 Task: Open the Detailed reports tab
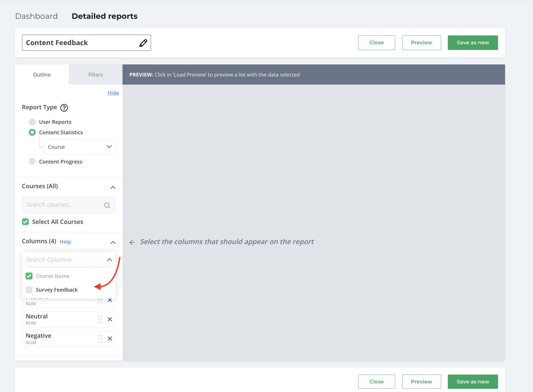pyautogui.click(x=105, y=16)
